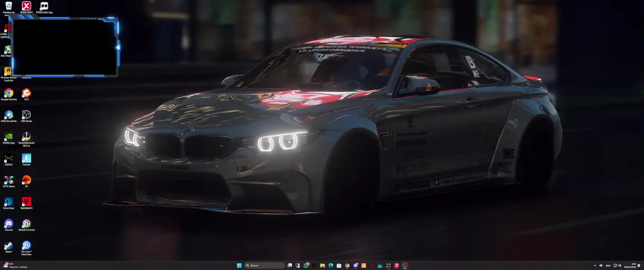The image size is (644, 270).
Task: Open the StreamElements SE.Live shortcut
Action: point(26,139)
